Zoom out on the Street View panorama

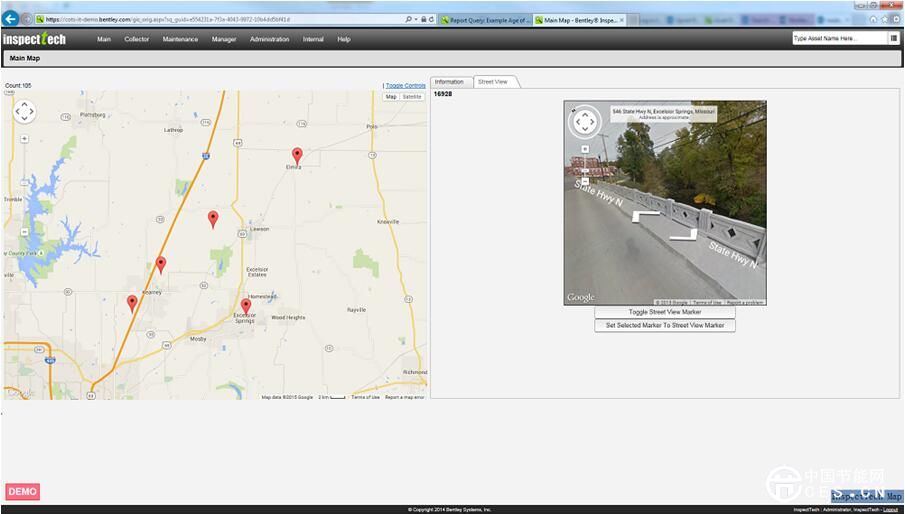585,181
